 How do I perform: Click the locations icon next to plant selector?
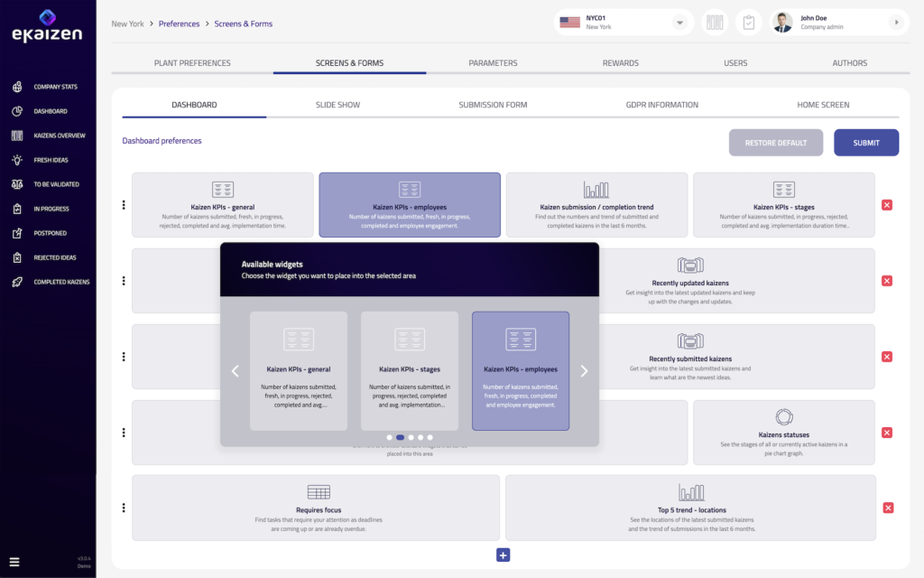click(715, 23)
